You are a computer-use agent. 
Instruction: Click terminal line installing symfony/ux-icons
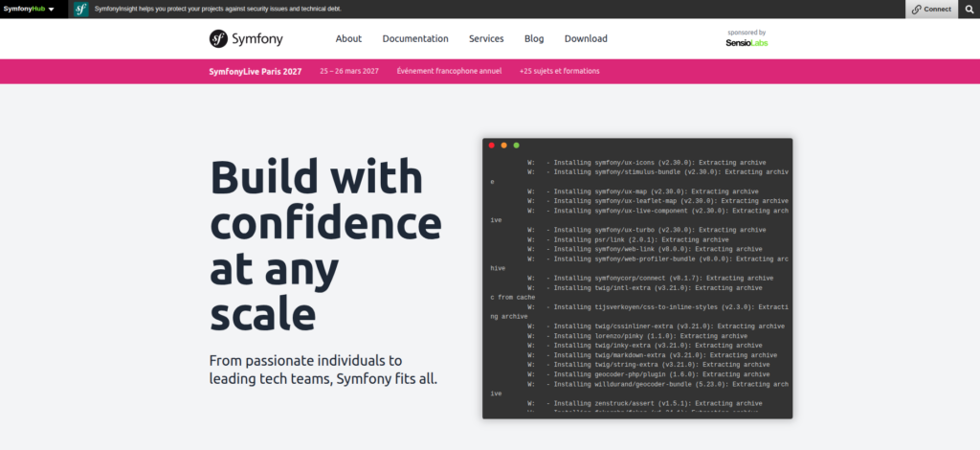pyautogui.click(x=647, y=163)
